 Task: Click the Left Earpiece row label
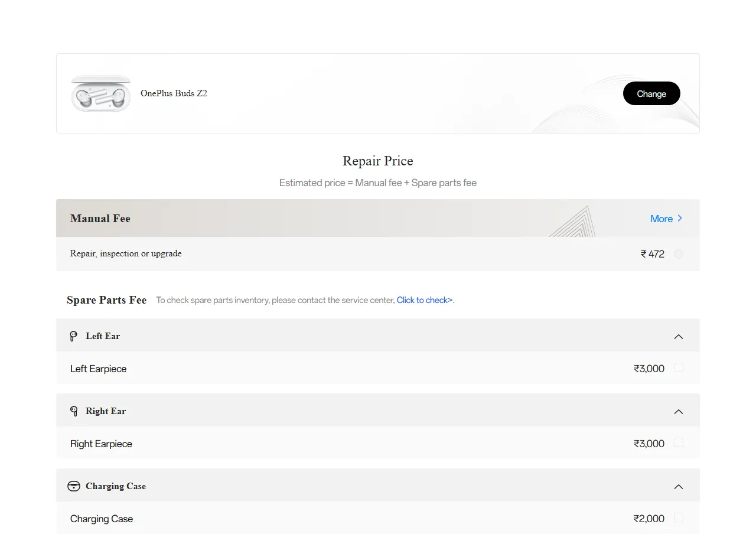point(98,369)
